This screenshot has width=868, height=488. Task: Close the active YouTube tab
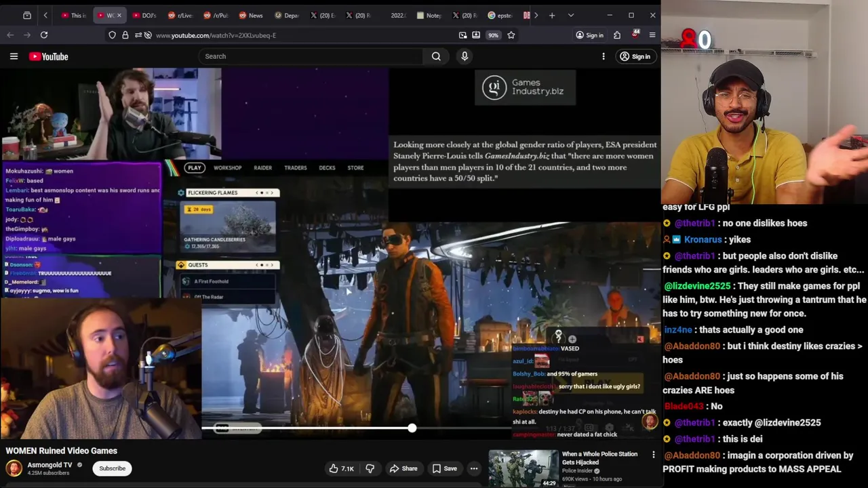pyautogui.click(x=119, y=15)
